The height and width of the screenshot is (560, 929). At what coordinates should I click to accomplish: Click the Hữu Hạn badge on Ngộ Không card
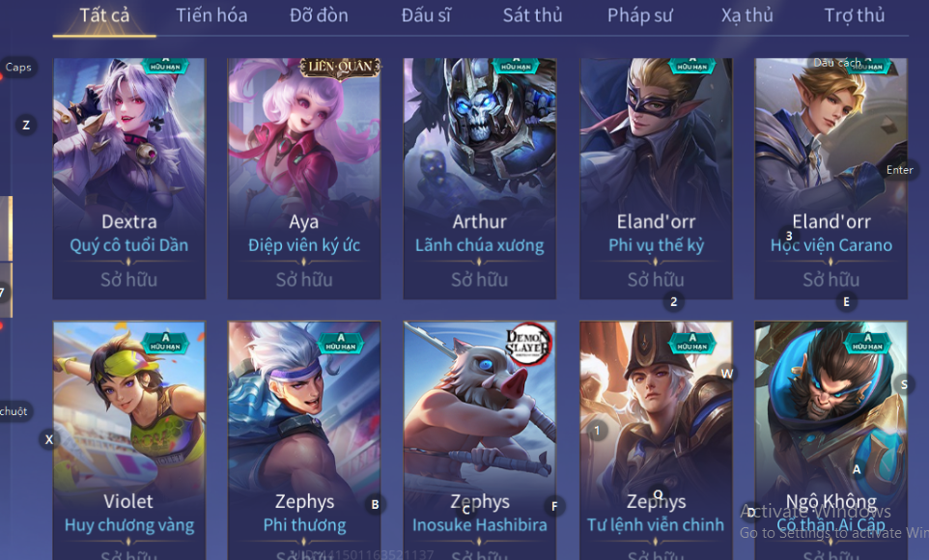[867, 342]
